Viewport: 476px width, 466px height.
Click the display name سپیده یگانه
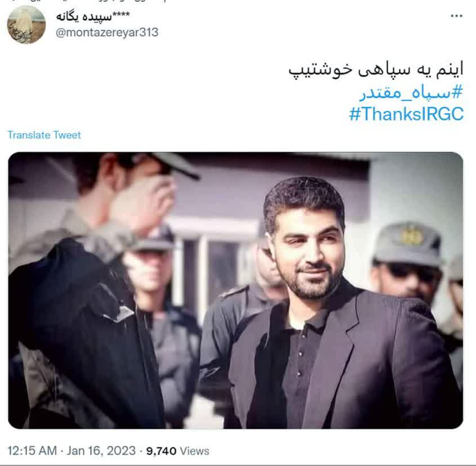click(84, 16)
